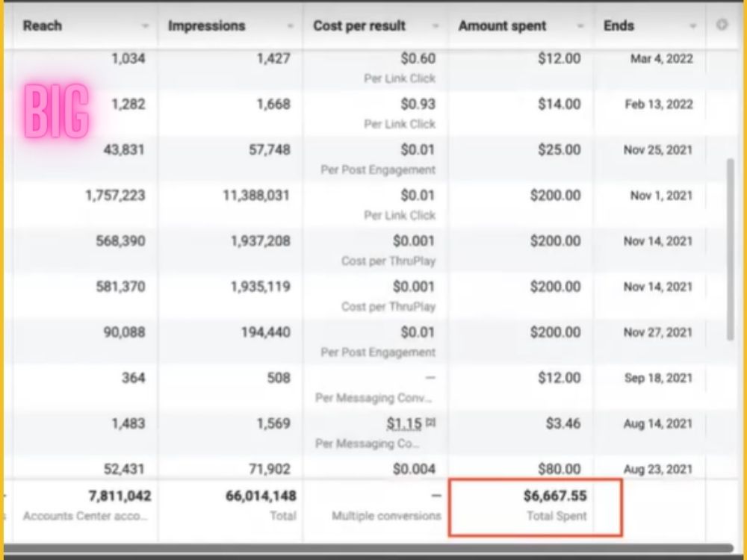Open the Cost per result column dropdown arrow
Viewport: 747px width, 560px height.
coord(435,26)
